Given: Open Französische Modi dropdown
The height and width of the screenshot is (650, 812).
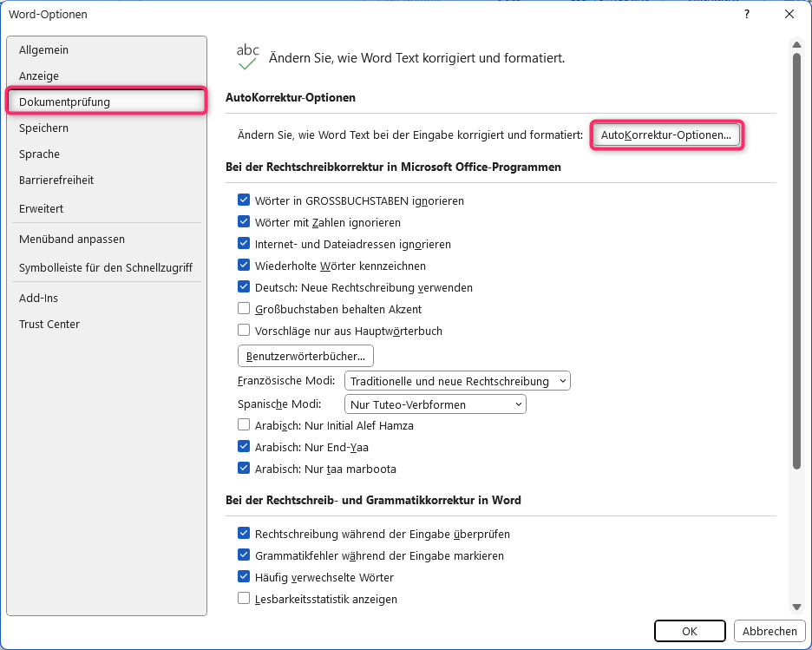Looking at the screenshot, I should [x=457, y=381].
